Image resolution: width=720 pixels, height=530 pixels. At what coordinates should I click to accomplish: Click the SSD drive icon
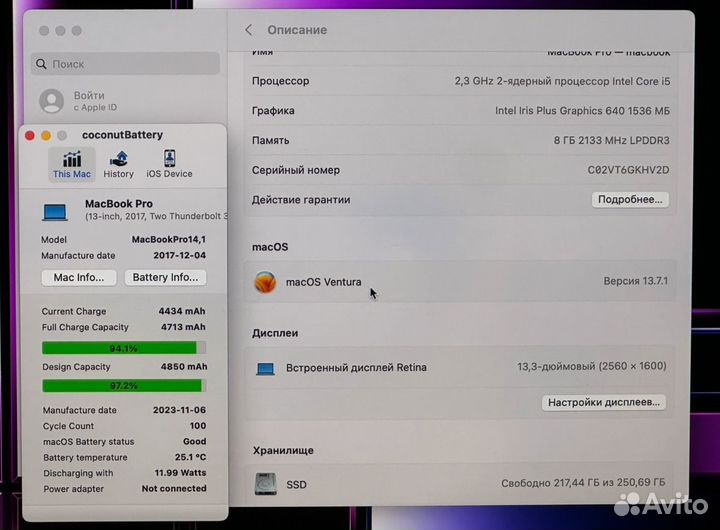266,484
